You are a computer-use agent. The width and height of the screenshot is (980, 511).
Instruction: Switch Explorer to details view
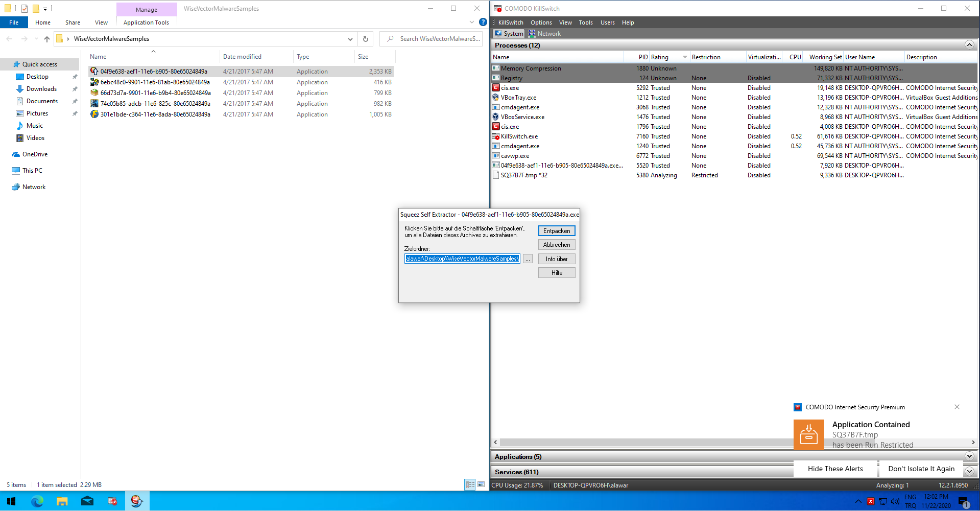470,484
